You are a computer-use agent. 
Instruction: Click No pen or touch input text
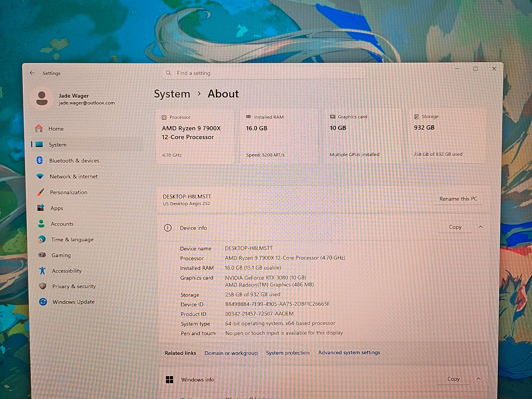click(x=284, y=333)
